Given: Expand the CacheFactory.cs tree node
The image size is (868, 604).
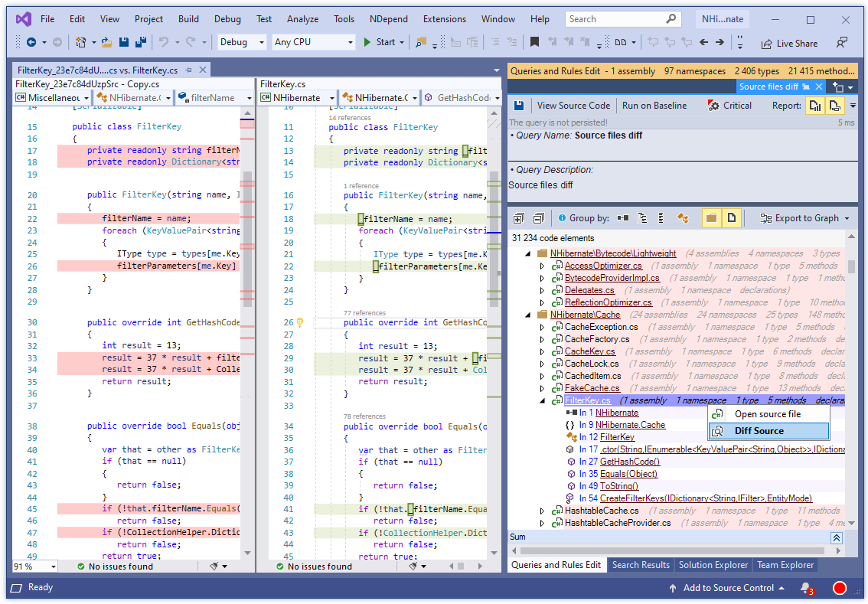Looking at the screenshot, I should tap(542, 339).
